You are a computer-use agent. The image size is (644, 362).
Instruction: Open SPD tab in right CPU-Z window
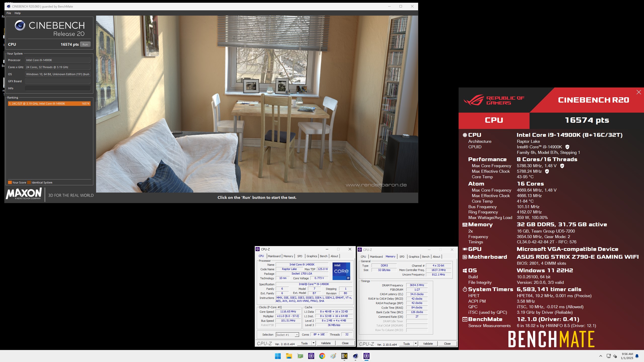point(402,257)
